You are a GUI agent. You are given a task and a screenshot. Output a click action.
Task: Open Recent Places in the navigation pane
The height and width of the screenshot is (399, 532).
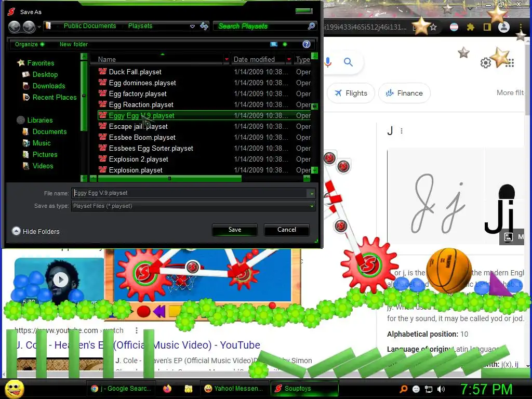[x=55, y=97]
